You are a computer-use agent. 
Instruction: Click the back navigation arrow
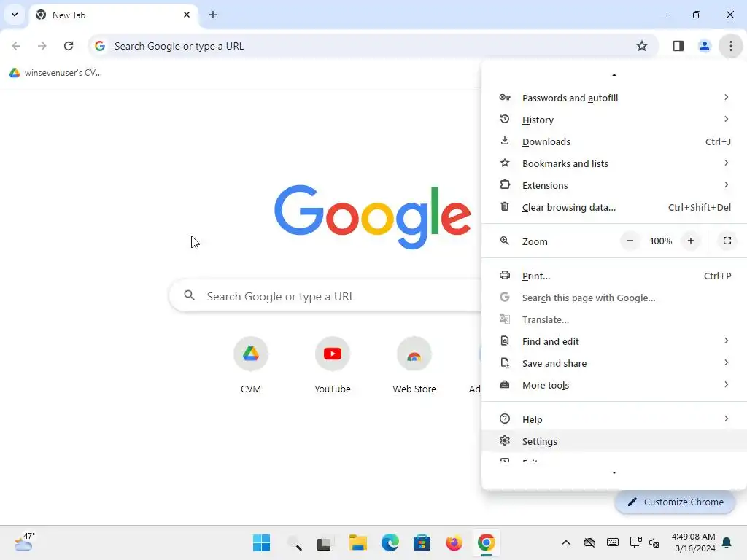tap(16, 46)
